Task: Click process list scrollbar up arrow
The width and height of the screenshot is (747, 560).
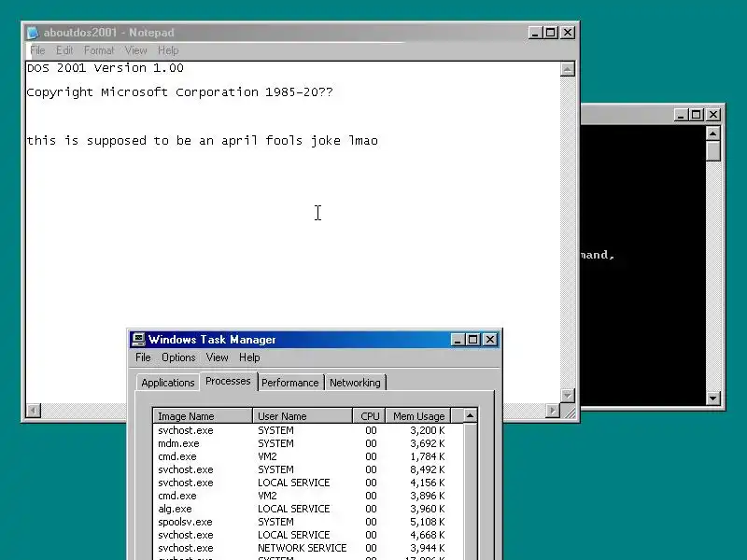Action: pyautogui.click(x=471, y=415)
